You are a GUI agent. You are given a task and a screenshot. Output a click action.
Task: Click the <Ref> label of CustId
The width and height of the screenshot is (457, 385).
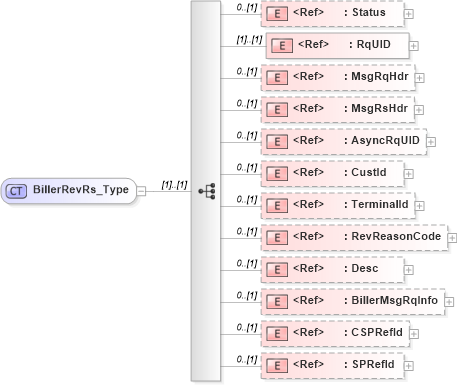[308, 172]
